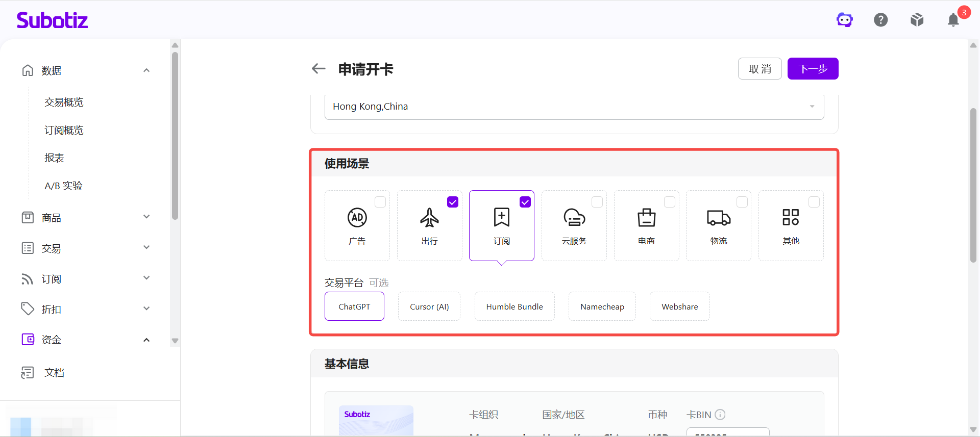This screenshot has height=437, width=980.
Task: Collapse the 资金 sidebar section chevron
Action: 146,340
